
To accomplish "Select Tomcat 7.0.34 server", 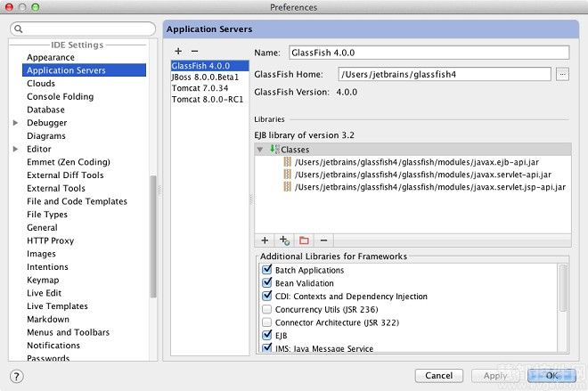I will (209, 88).
